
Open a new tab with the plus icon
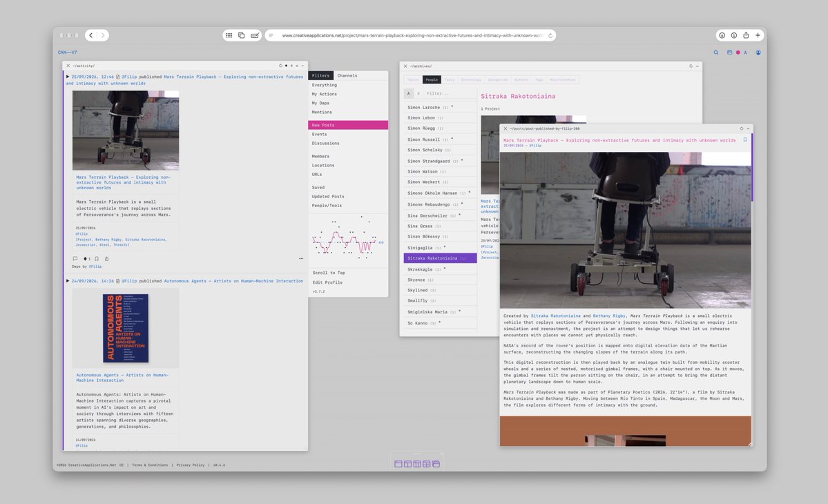coord(758,35)
